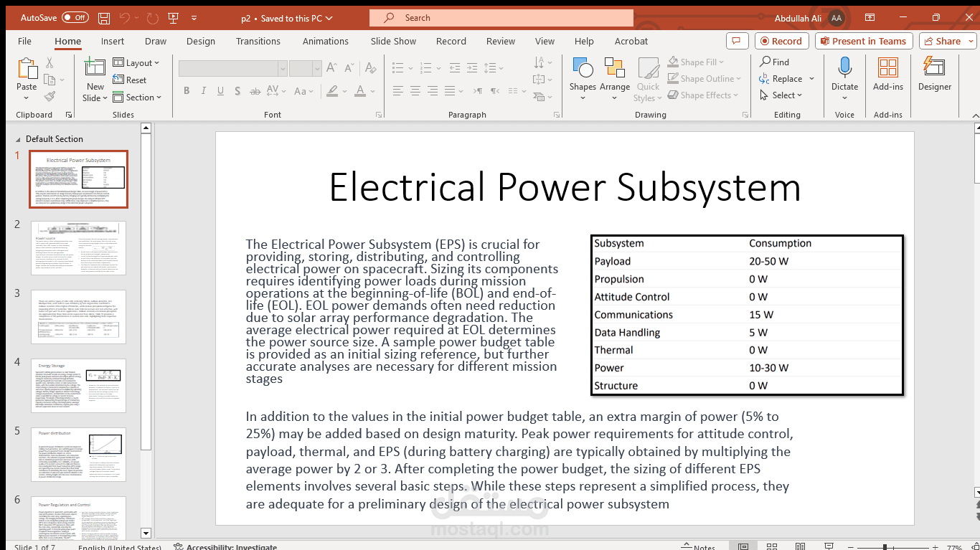
Task: Click the Search box in title bar
Action: (501, 18)
